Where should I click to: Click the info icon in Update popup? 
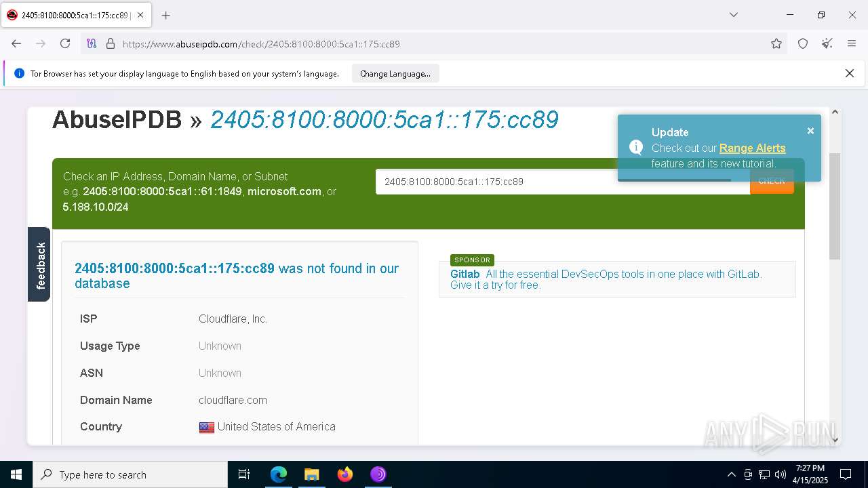pyautogui.click(x=636, y=147)
